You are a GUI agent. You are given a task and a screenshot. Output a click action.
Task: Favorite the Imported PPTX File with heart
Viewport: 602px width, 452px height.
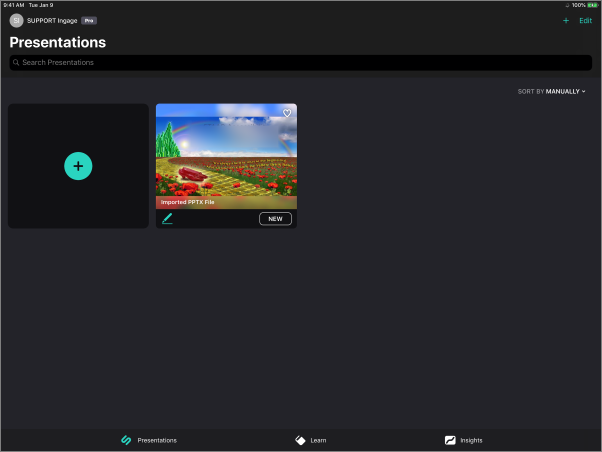tap(287, 113)
